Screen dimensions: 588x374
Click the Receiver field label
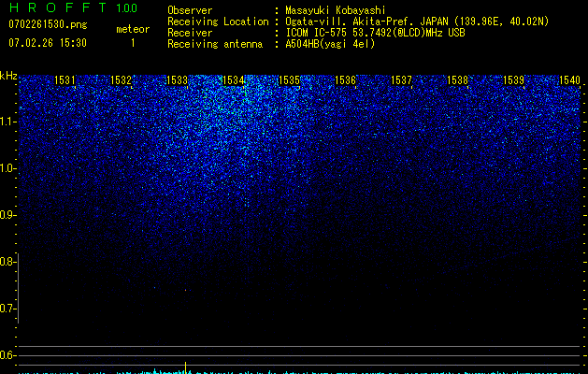tap(190, 33)
